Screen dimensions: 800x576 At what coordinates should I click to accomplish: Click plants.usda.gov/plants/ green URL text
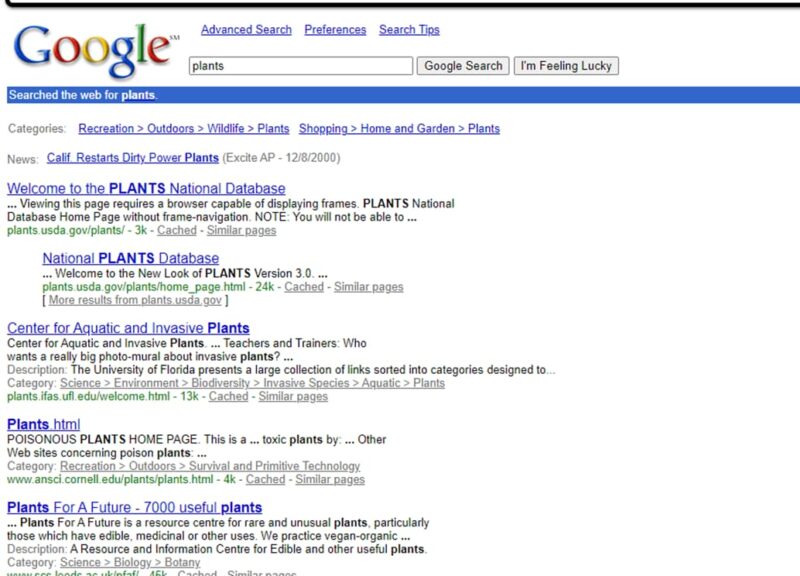tap(66, 230)
